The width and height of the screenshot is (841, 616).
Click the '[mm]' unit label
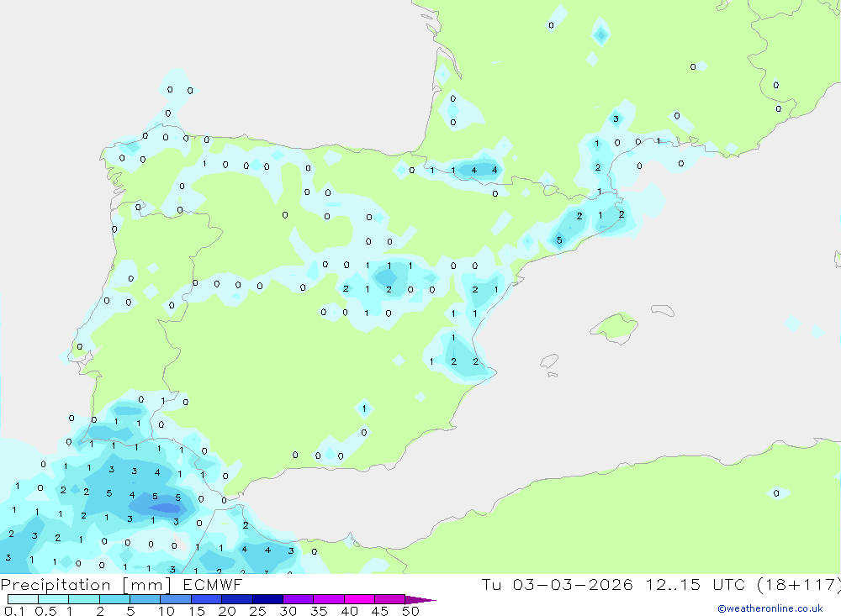(147, 585)
